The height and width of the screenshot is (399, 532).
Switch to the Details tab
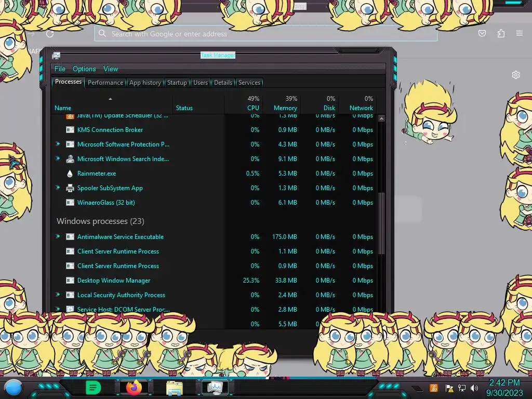(223, 83)
